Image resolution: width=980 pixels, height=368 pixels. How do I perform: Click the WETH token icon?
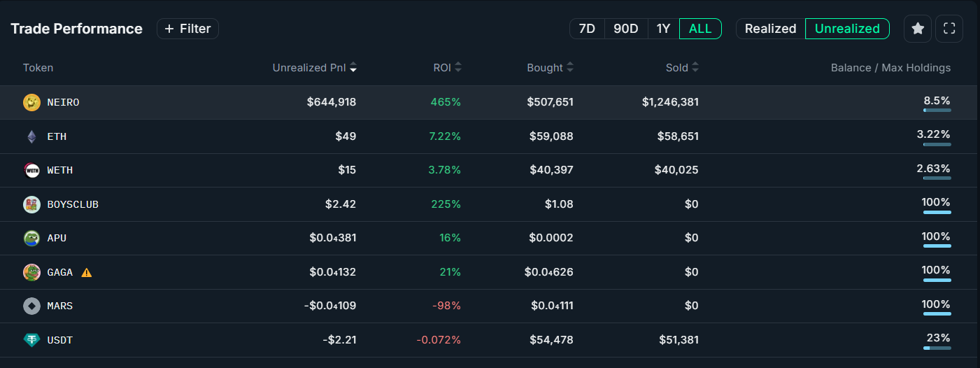coord(31,170)
